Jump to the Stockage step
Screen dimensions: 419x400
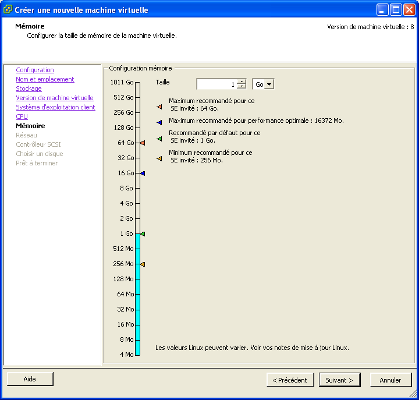[29, 89]
